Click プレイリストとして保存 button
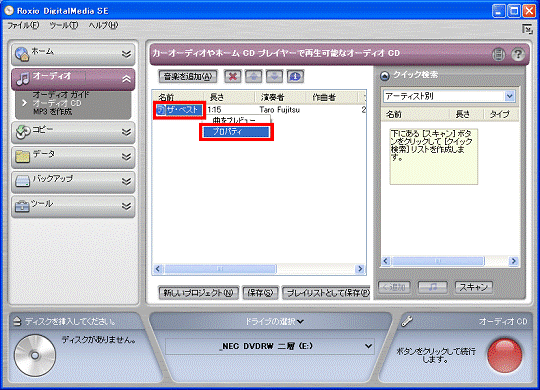 326,293
